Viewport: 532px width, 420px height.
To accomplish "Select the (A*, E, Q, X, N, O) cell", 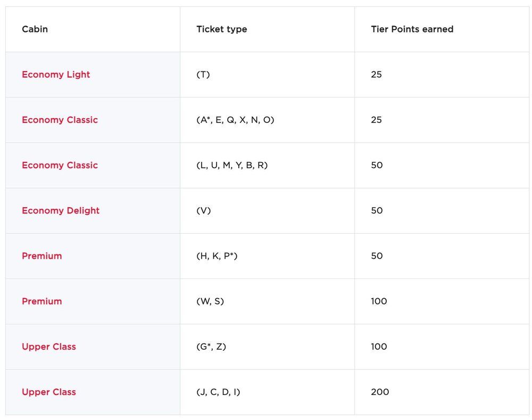I will (x=235, y=120).
